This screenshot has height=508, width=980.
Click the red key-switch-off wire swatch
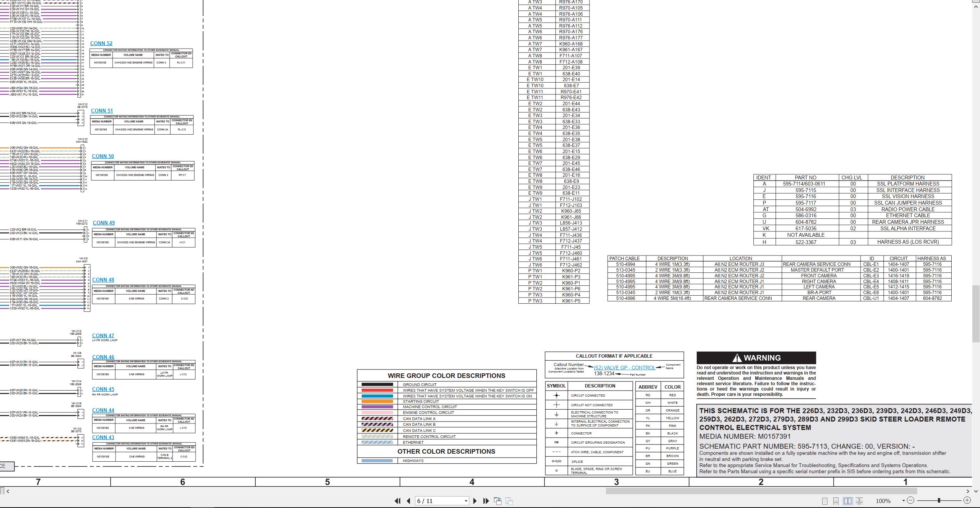point(377,390)
